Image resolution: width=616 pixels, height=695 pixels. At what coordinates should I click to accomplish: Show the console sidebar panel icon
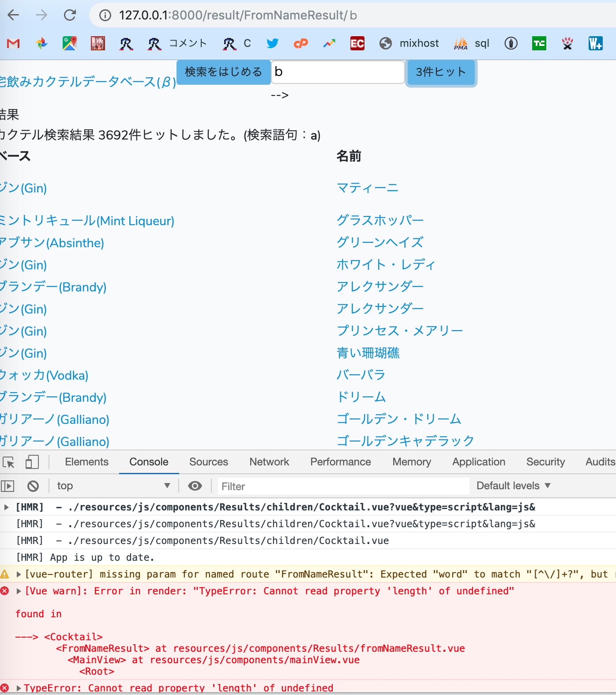point(8,486)
